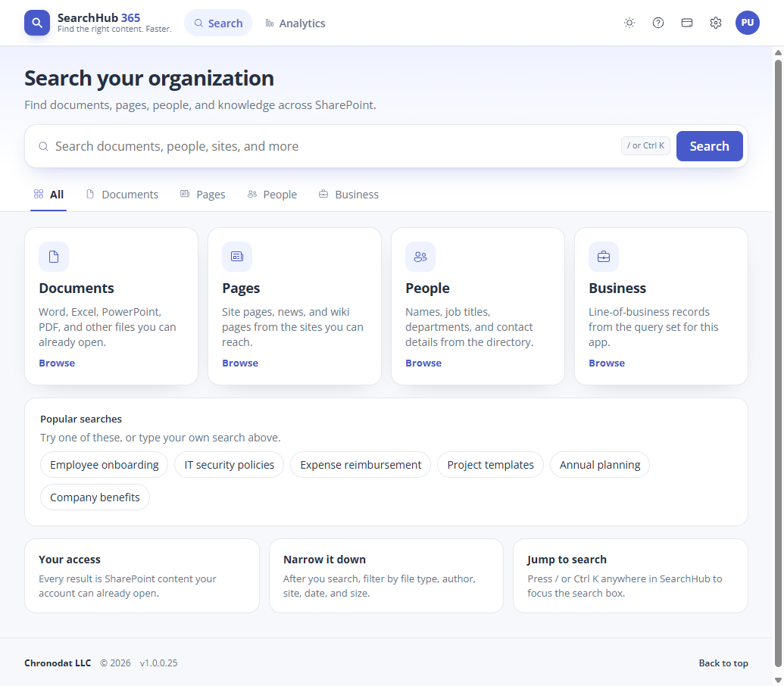Open the billing card icon in header
This screenshot has height=686, width=784.
click(687, 23)
